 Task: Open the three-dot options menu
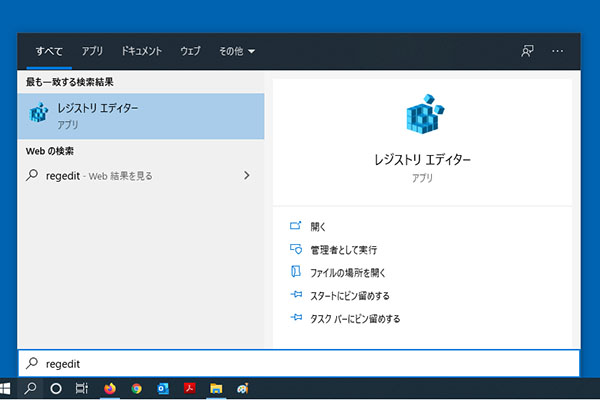click(558, 50)
